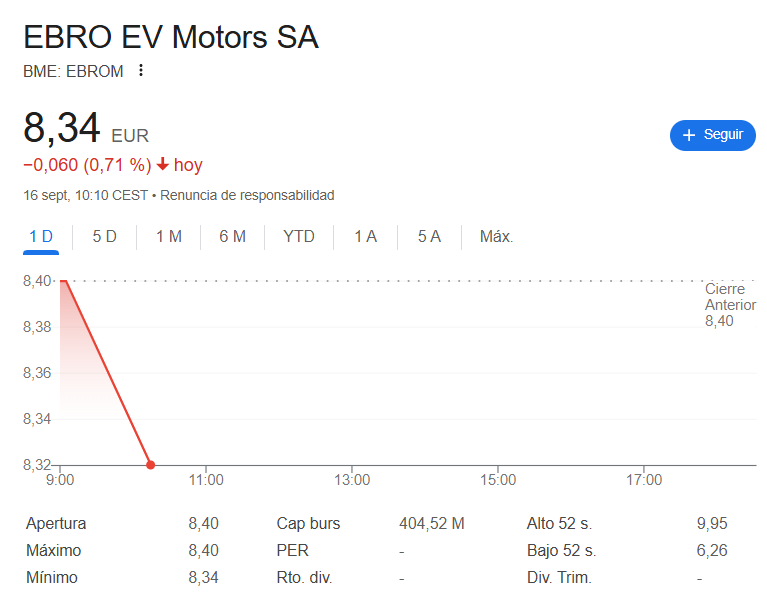Click the 13:00 mark on time axis
Viewport: 767px width, 615px height.
[x=352, y=480]
